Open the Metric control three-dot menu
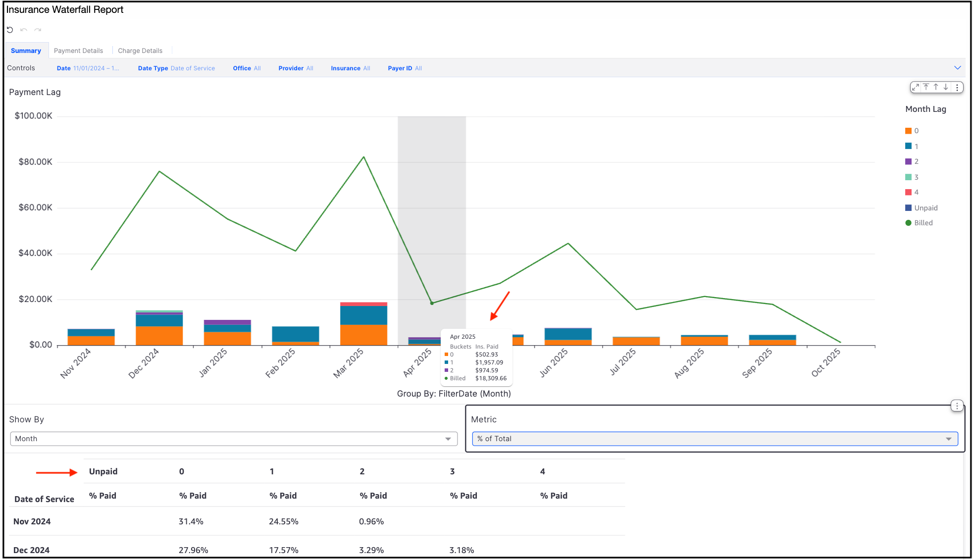 [x=957, y=406]
